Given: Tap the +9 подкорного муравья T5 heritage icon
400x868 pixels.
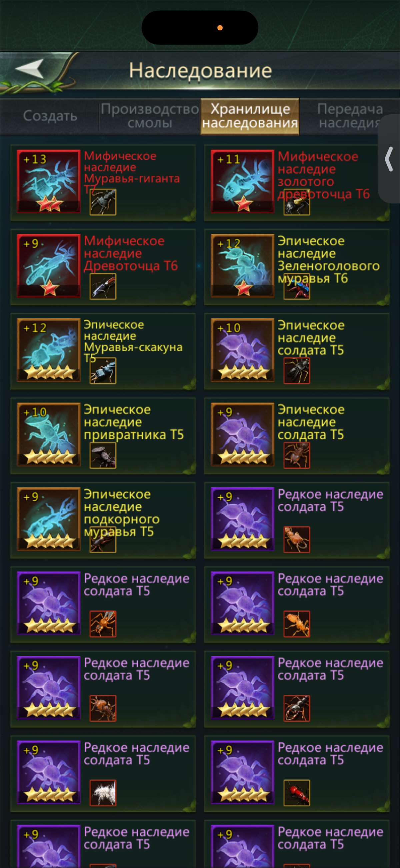Looking at the screenshot, I should (49, 519).
